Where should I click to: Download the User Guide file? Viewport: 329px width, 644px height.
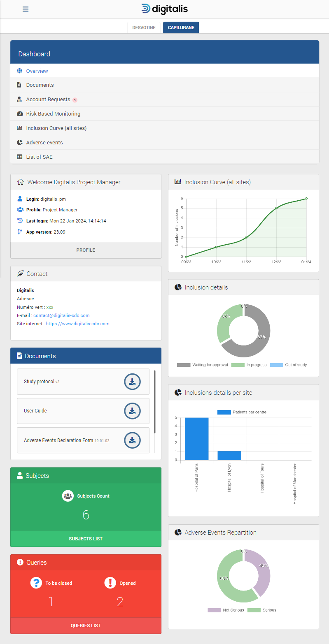132,411
